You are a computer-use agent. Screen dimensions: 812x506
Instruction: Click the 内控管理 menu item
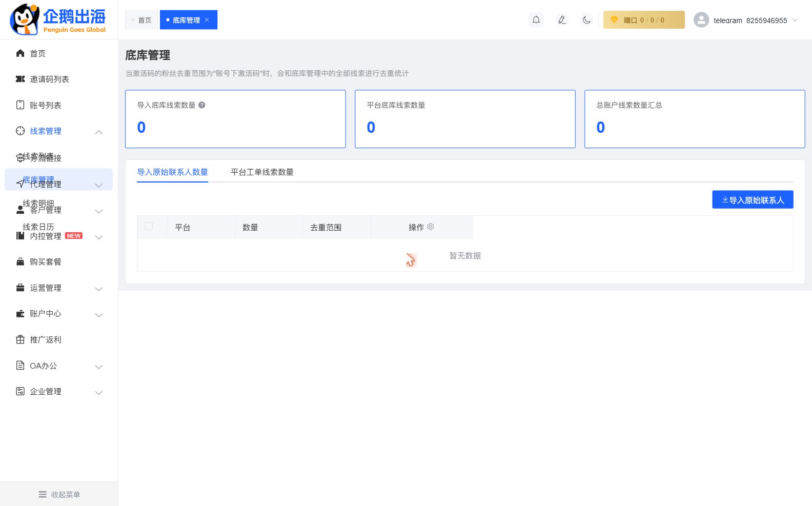coord(45,236)
